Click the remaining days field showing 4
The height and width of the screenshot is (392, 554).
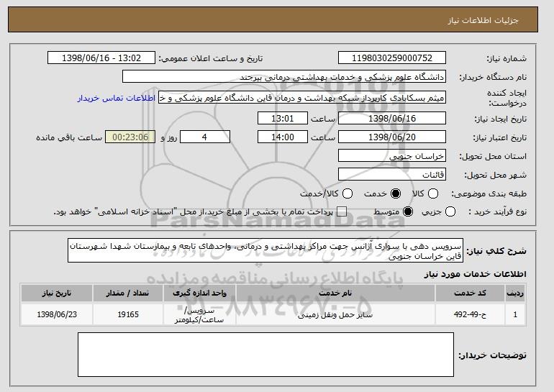pos(205,137)
